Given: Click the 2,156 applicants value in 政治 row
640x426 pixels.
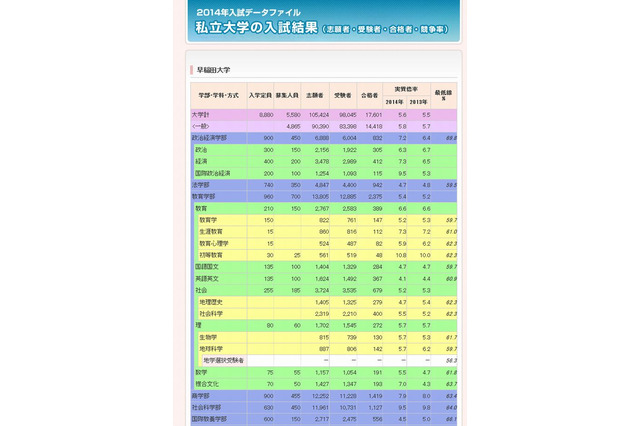Looking at the screenshot, I should pos(322,150).
